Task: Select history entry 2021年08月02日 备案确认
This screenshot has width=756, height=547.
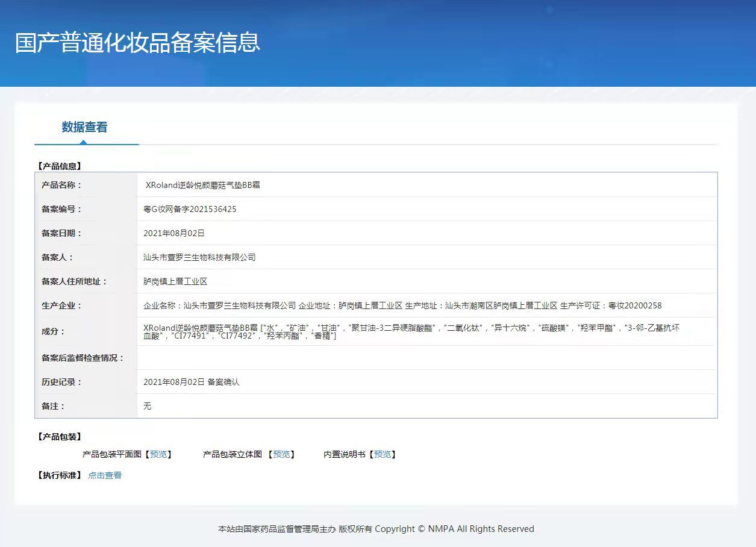Action: [191, 382]
